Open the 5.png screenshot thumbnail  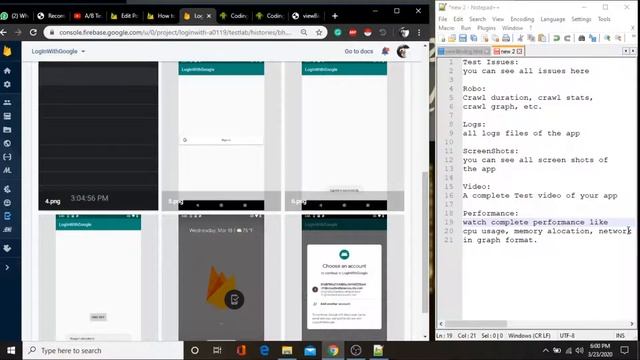pos(221,136)
